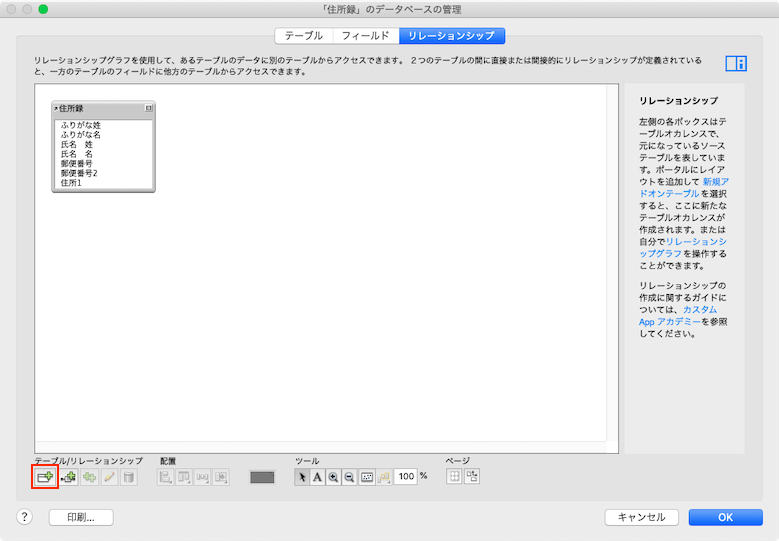Select the arrow pointer tool
The image size is (779, 541).
[x=303, y=478]
